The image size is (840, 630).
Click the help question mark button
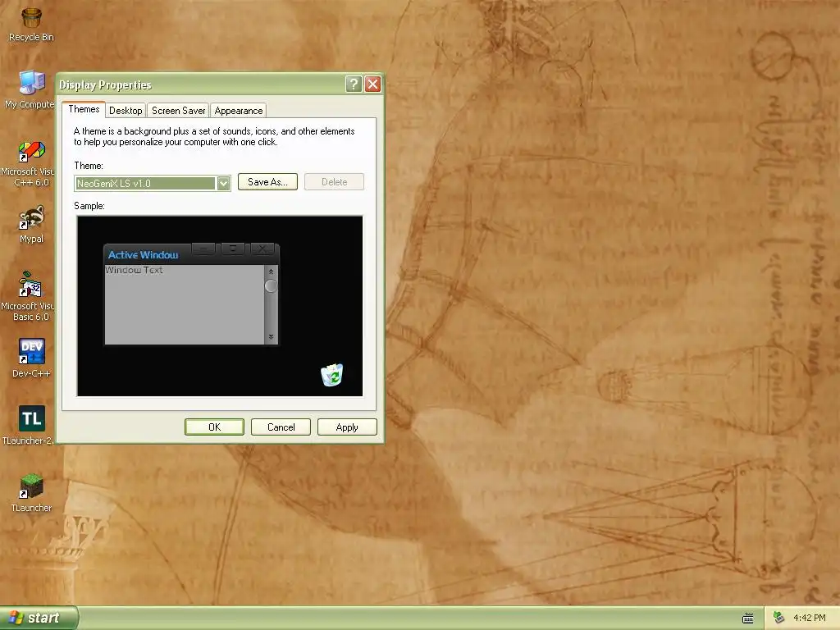pyautogui.click(x=354, y=84)
